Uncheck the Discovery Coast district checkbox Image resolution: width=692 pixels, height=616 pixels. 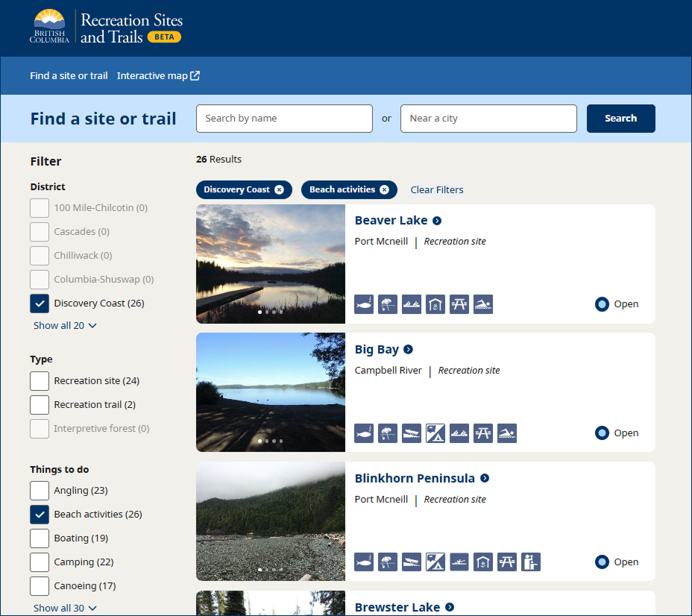pos(40,304)
